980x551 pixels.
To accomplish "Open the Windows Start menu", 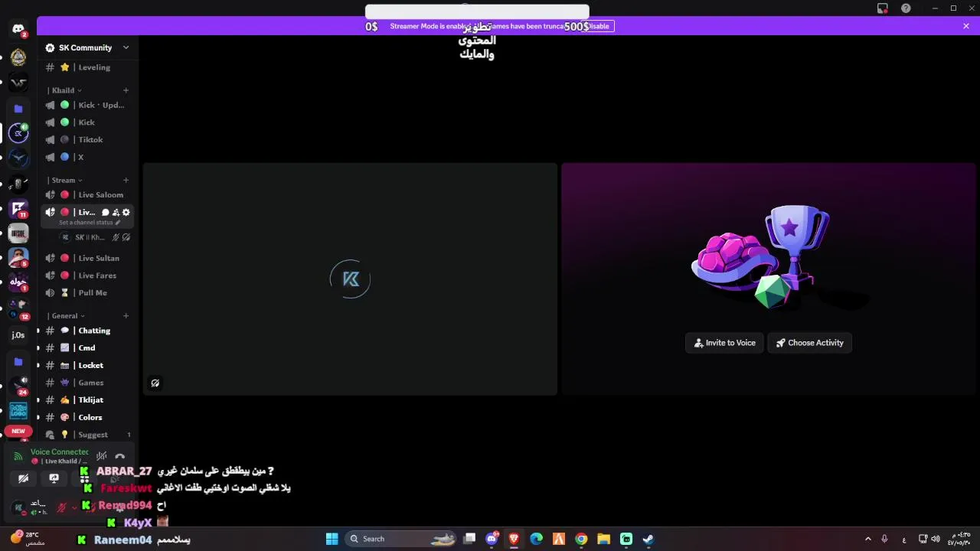I will click(x=332, y=539).
